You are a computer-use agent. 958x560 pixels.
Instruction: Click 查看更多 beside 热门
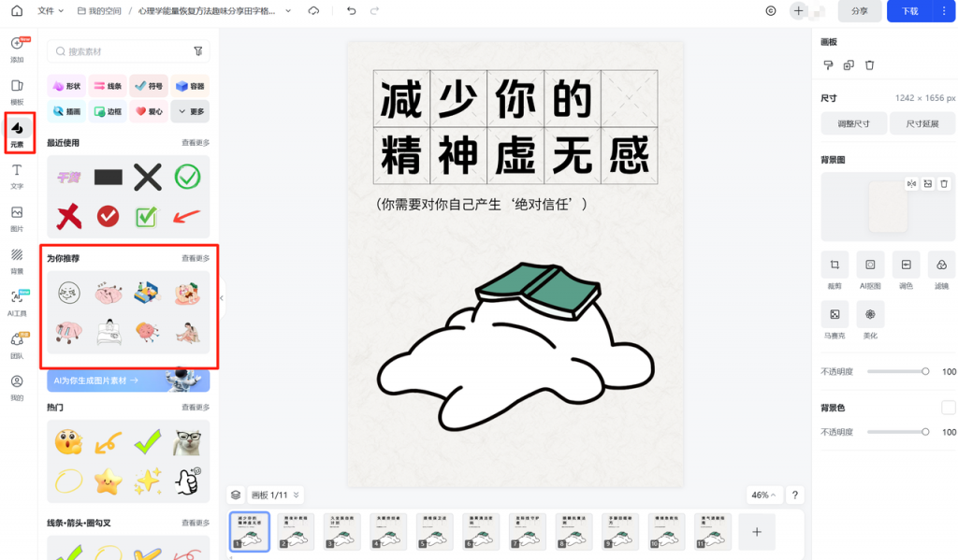195,408
